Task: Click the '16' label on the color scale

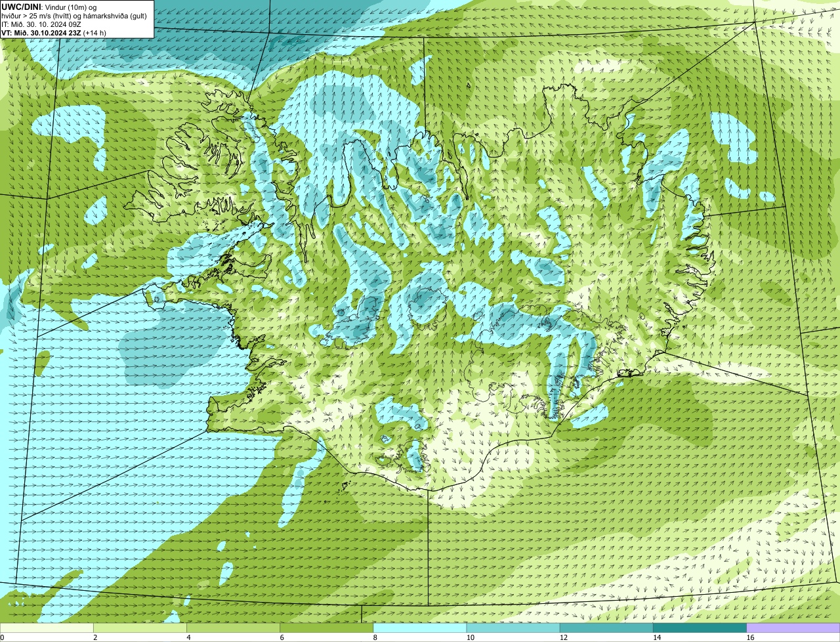Action: [750, 637]
